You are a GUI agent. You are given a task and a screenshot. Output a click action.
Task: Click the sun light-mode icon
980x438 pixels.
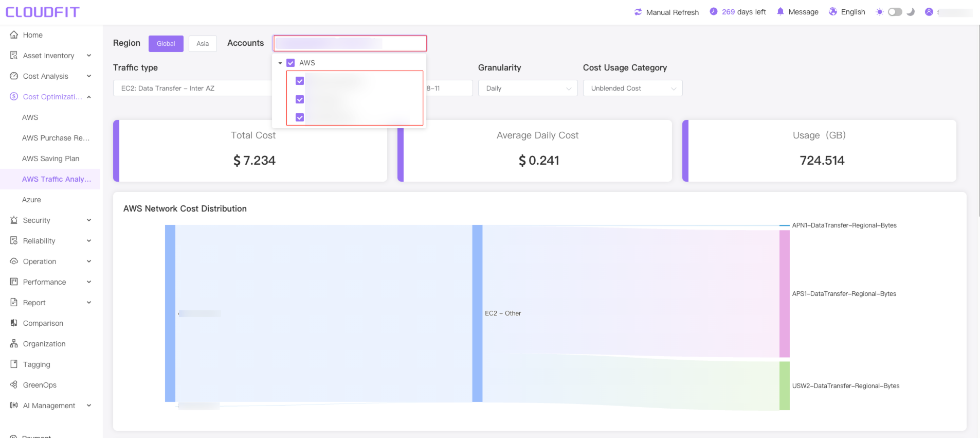pyautogui.click(x=880, y=12)
